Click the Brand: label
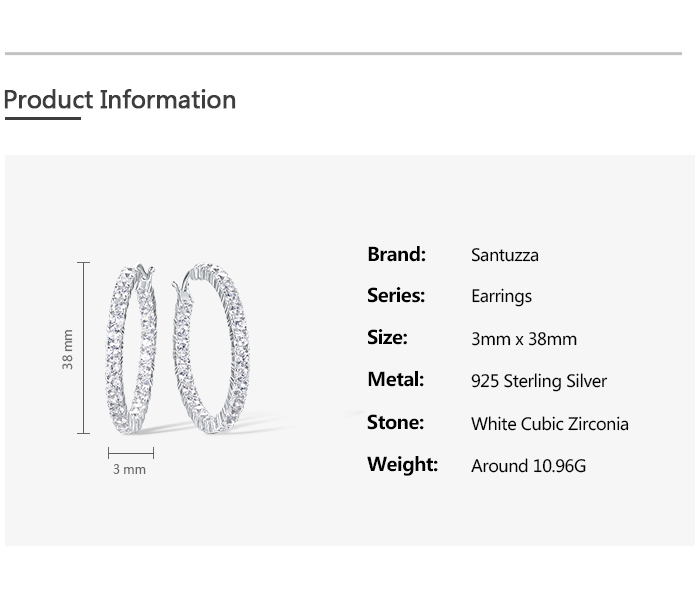The image size is (700, 596). point(396,254)
